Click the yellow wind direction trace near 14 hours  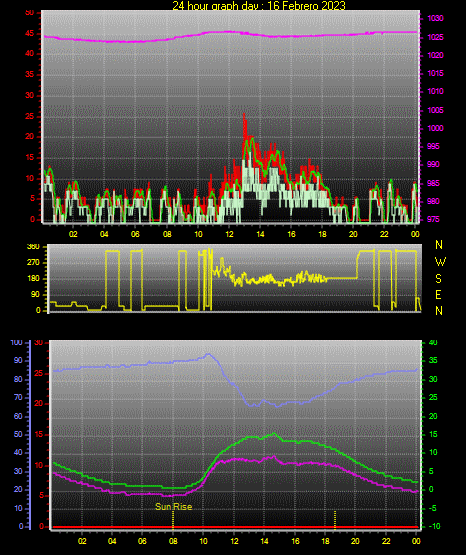[260, 280]
